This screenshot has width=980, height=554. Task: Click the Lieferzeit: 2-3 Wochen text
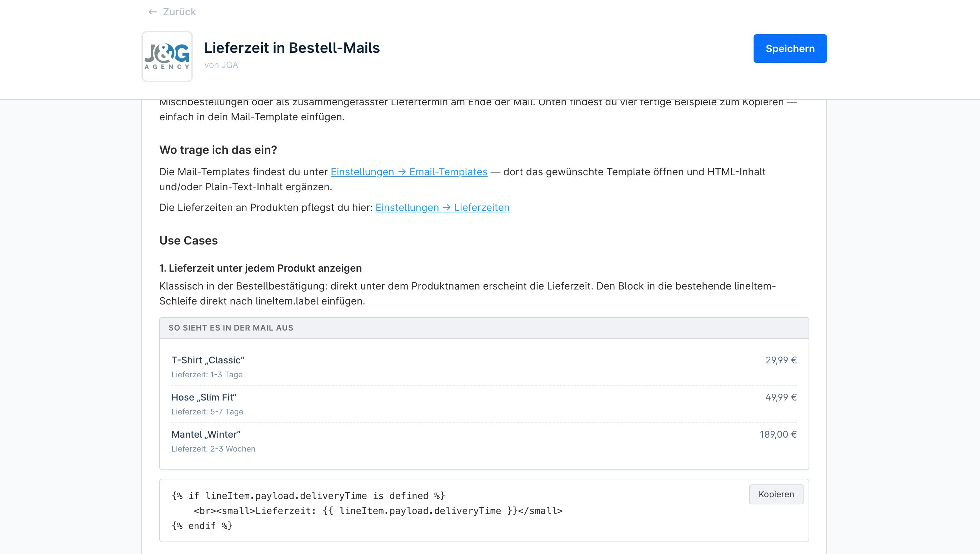pyautogui.click(x=213, y=449)
